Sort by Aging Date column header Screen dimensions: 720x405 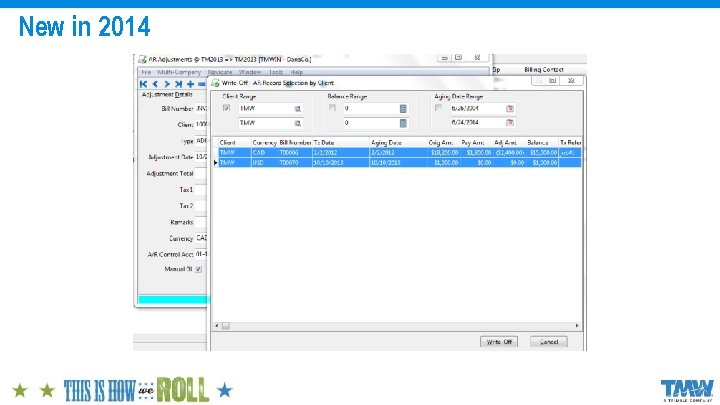pos(398,143)
